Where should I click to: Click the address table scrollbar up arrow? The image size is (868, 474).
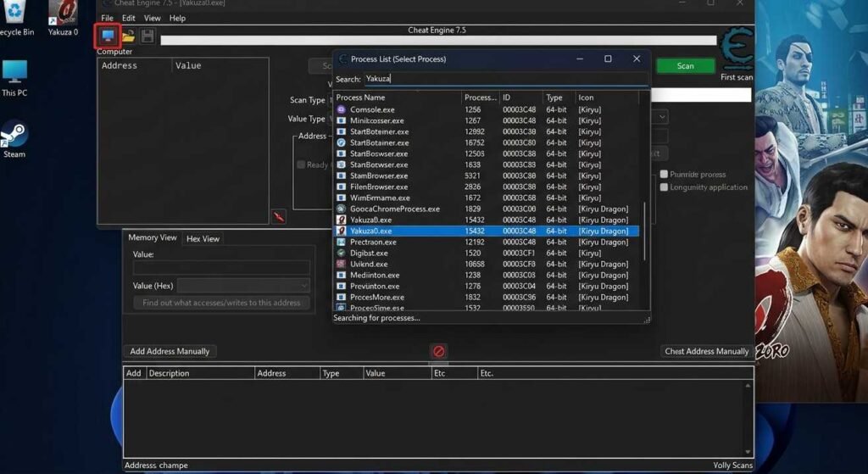(x=748, y=386)
